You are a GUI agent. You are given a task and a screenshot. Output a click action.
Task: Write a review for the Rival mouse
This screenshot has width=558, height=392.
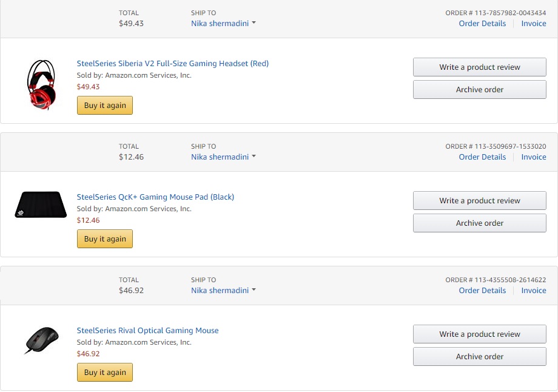[x=479, y=334]
